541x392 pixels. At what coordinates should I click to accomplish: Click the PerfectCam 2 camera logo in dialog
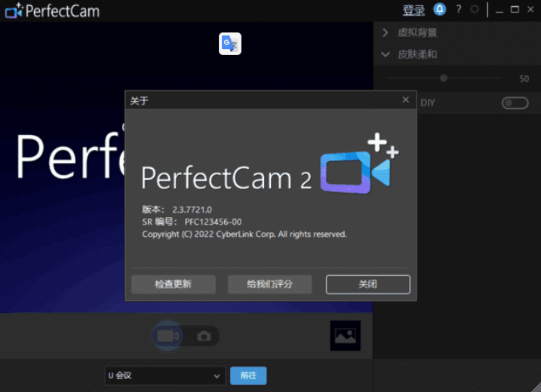(x=359, y=164)
